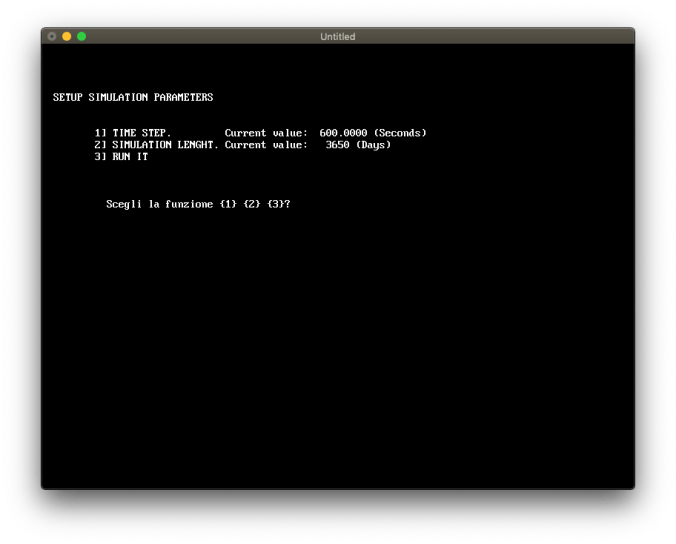The image size is (676, 544).
Task: Click the "Scegli la funzione" prompt text
Action: 160,204
